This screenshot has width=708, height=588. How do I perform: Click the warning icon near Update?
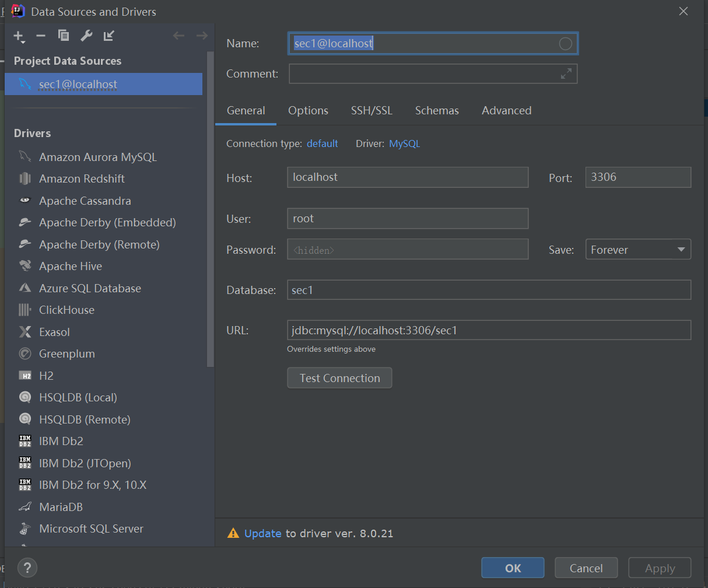pos(233,533)
